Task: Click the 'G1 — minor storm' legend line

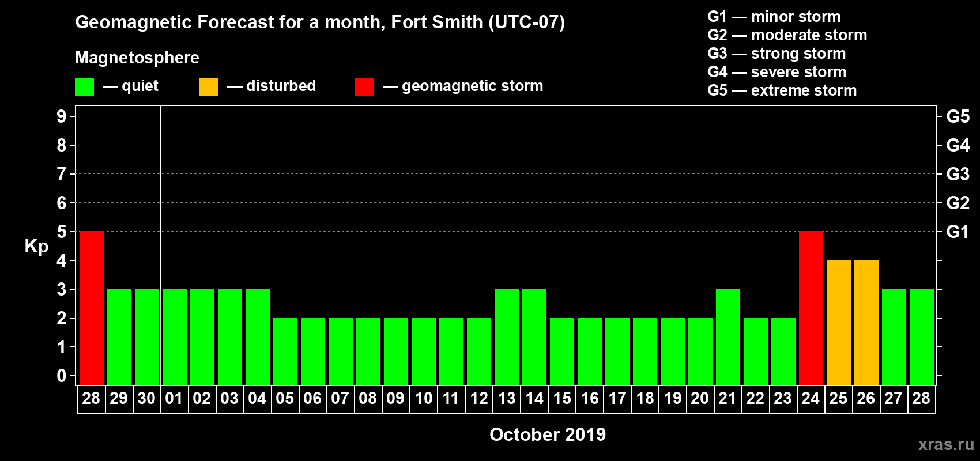Action: tap(774, 17)
